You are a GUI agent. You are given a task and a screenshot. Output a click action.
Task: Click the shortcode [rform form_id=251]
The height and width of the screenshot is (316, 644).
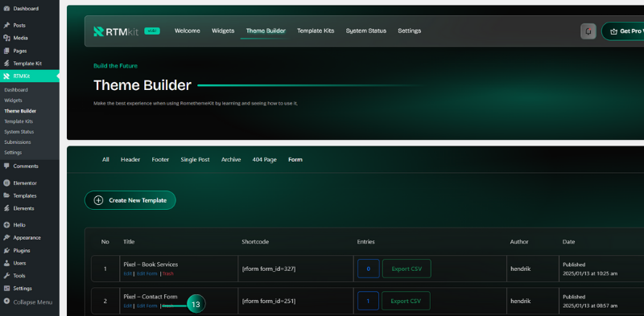click(269, 301)
